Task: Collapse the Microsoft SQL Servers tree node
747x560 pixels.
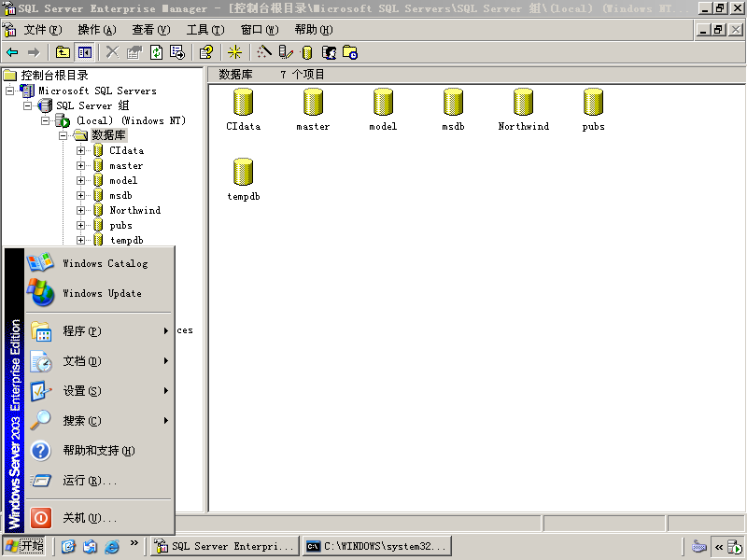Action: point(9,91)
